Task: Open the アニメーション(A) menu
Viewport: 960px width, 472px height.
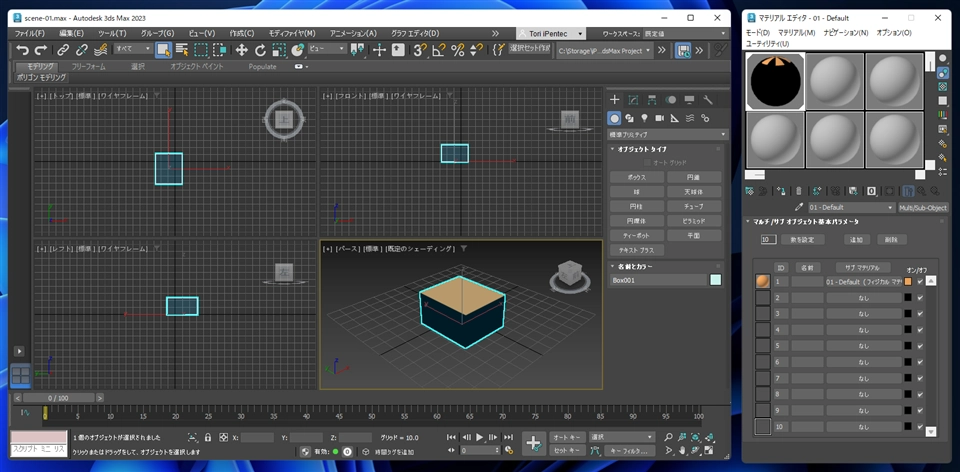Action: click(353, 33)
